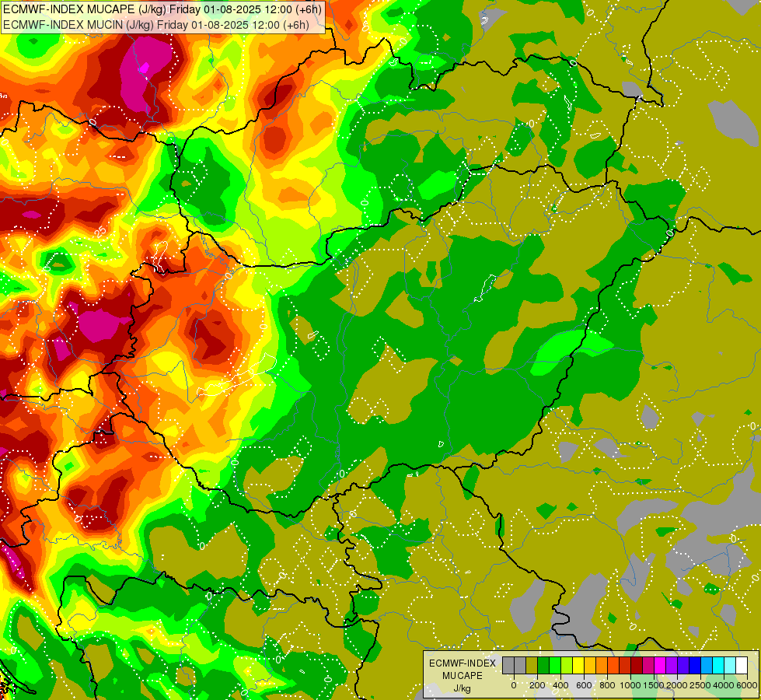
Task: Click the 'MUCAPE' word in the legend box
Action: (x=463, y=676)
